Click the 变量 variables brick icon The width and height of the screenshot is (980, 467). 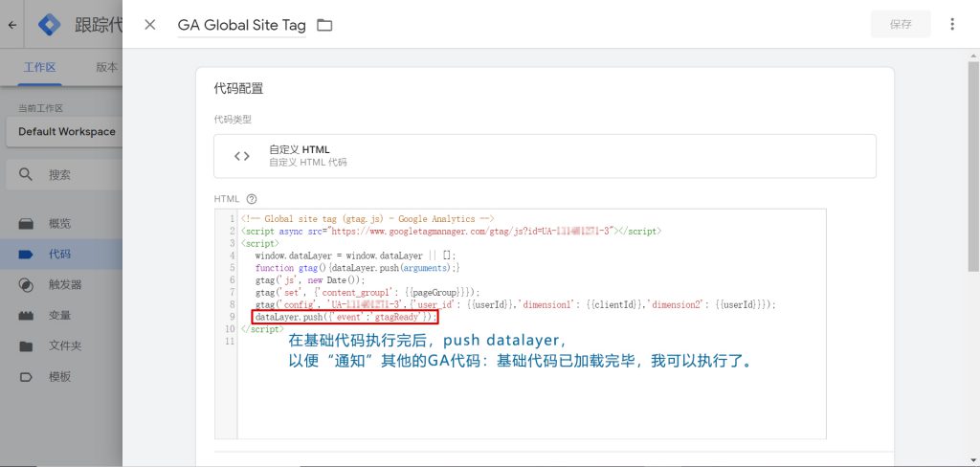point(26,315)
